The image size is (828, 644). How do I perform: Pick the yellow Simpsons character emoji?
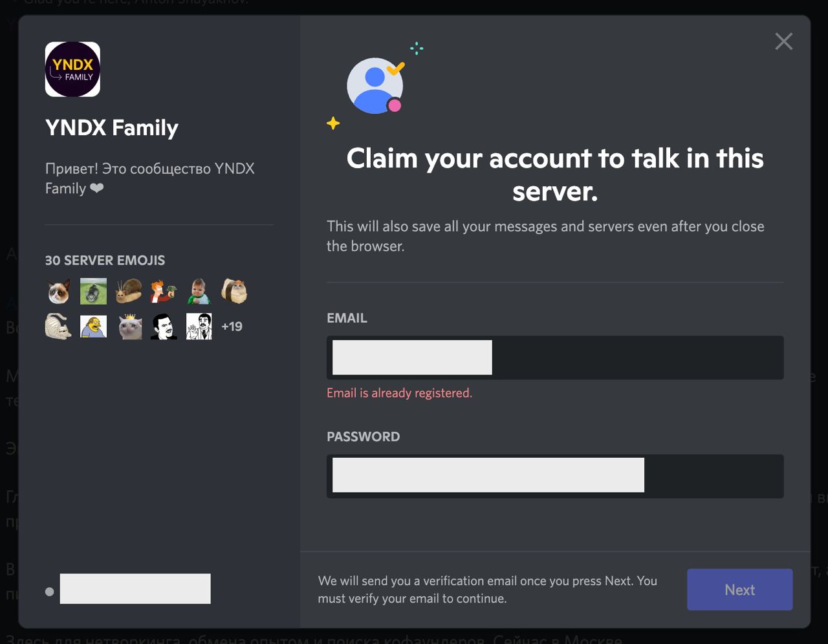(93, 327)
